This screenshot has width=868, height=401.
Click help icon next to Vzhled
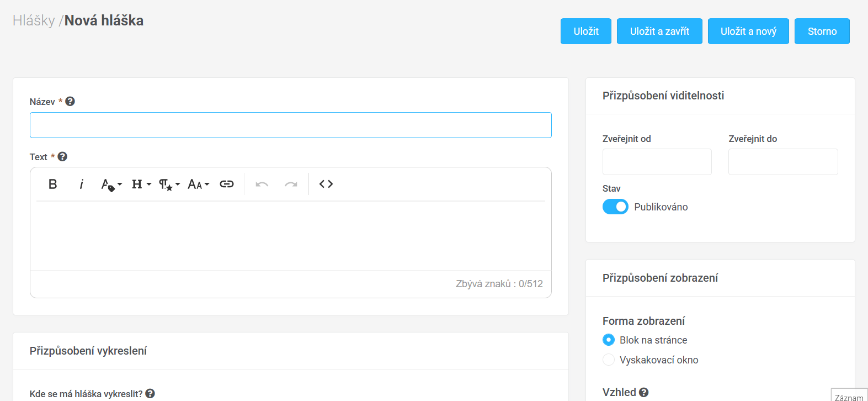click(643, 393)
